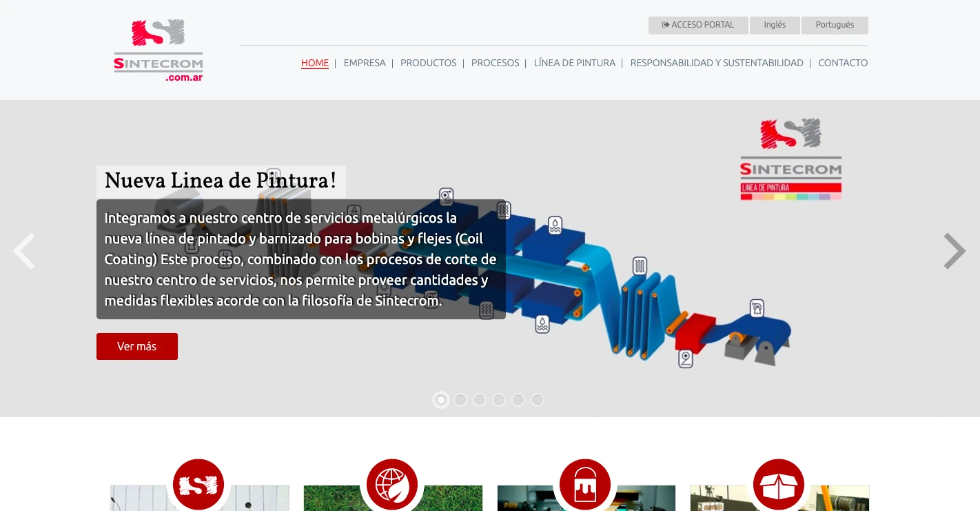
Task: Select the second carousel slide dot
Action: coord(460,400)
